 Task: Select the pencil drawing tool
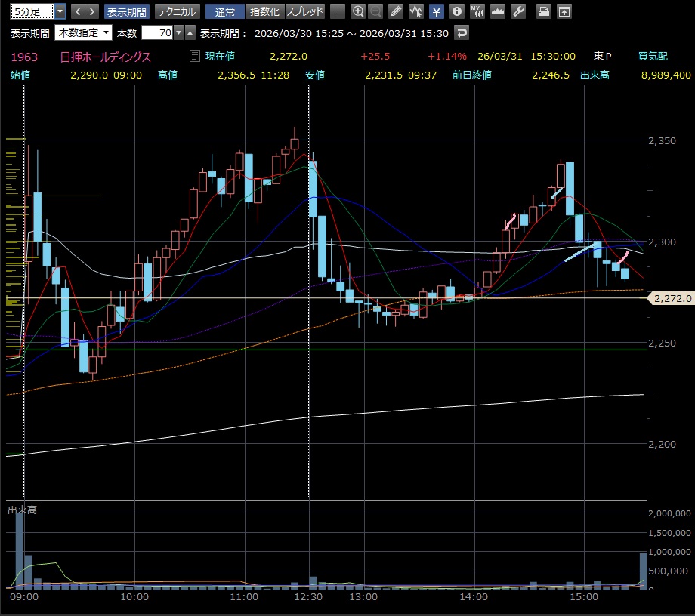tap(396, 11)
